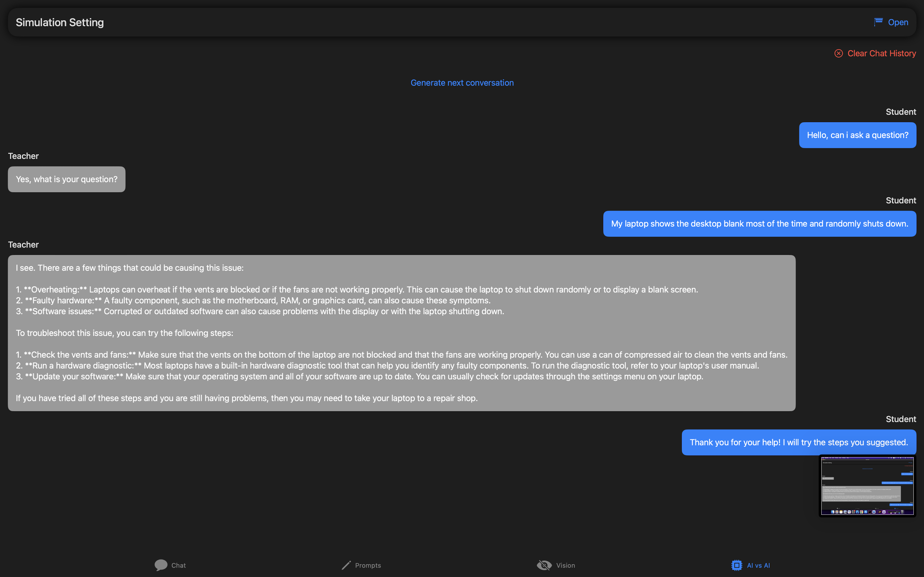Select the AI vs AI tab label
Viewport: 924px width, 577px height.
[x=758, y=565]
